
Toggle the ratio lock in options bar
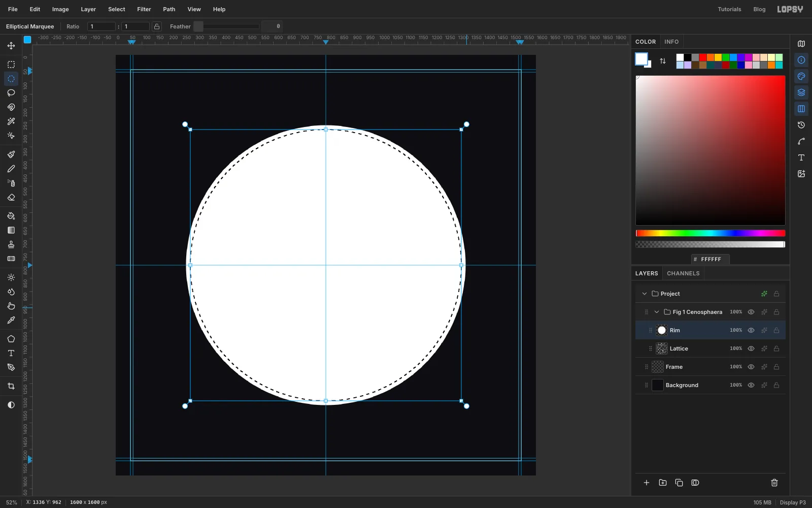point(157,26)
